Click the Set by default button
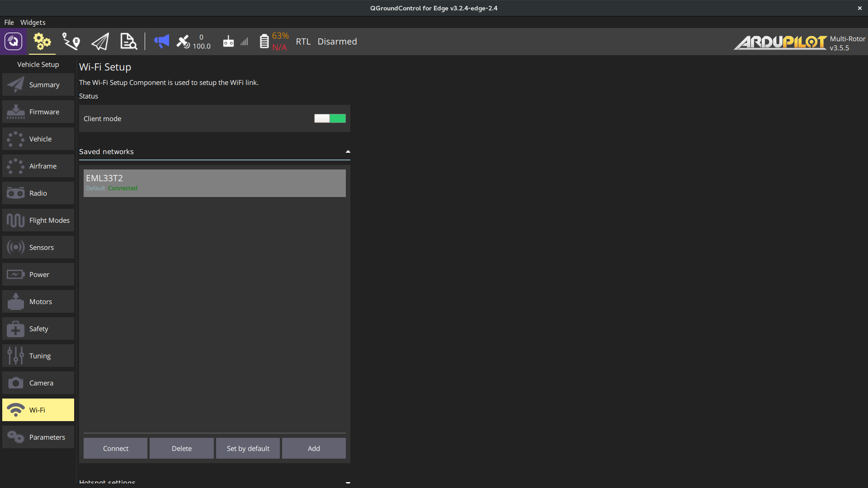Viewport: 868px width, 488px height. (248, 448)
